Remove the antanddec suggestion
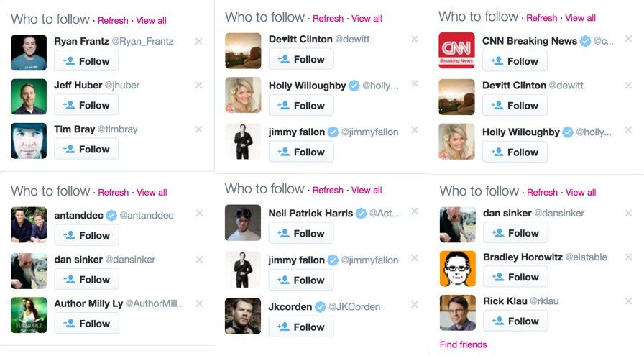Screen dimensions: 644x356 click(199, 214)
